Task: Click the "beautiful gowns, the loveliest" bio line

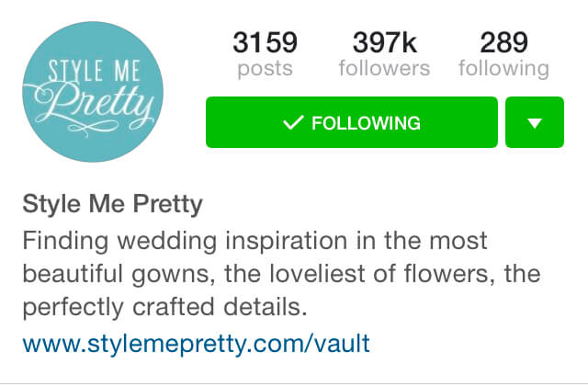Action: click(x=281, y=275)
